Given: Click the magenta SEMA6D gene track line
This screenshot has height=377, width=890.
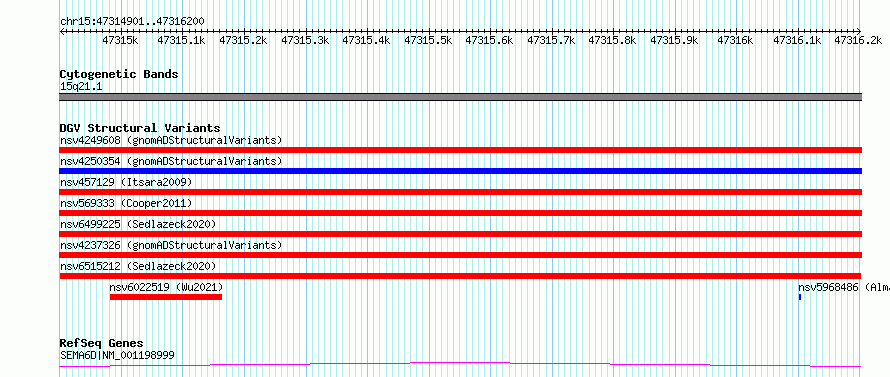Looking at the screenshot, I should tap(461, 365).
